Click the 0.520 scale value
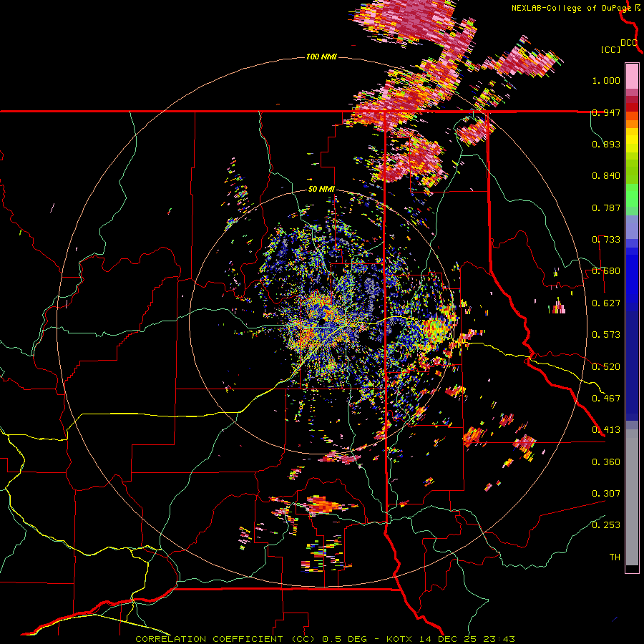Screen dimensions: 644x644 [x=606, y=367]
